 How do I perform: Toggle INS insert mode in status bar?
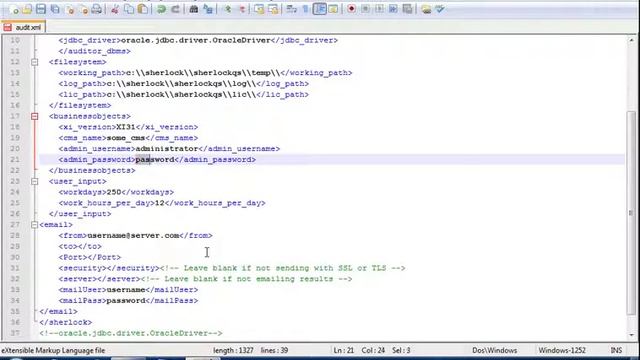click(616, 350)
